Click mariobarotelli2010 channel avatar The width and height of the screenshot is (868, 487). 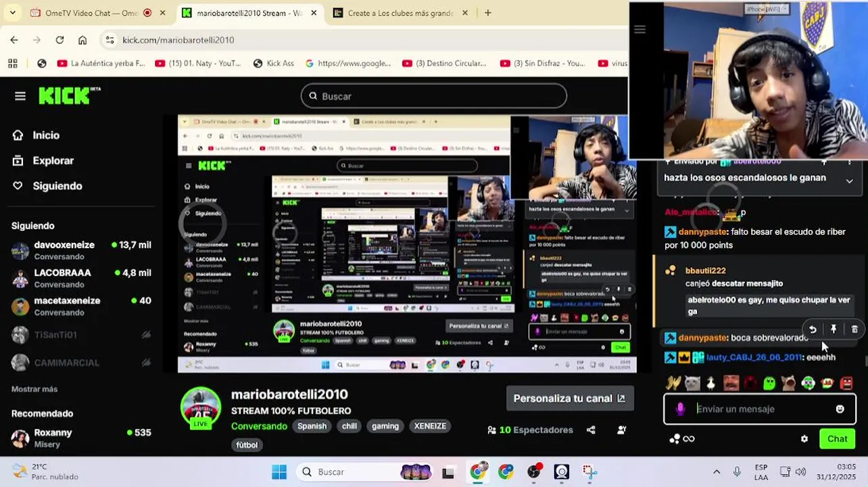pyautogui.click(x=201, y=408)
